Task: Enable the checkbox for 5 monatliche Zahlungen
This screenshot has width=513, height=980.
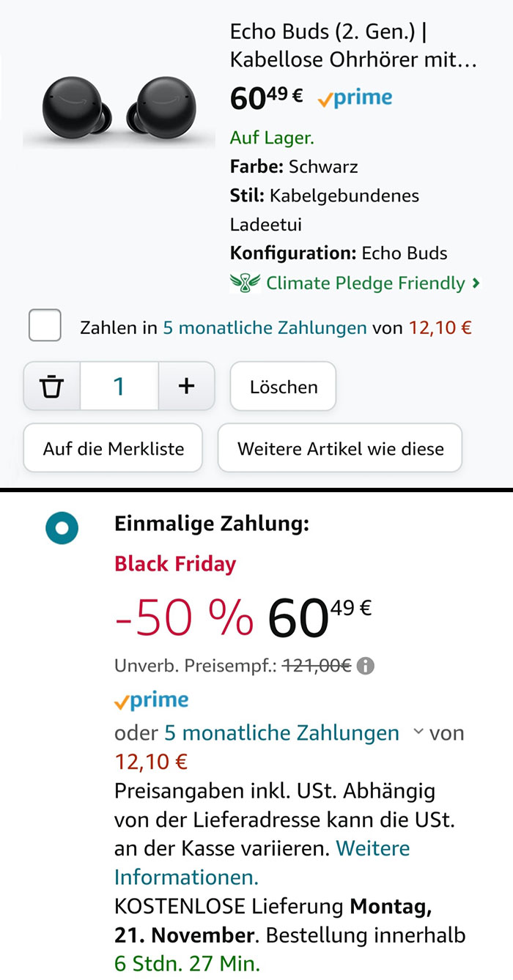Action: (45, 325)
